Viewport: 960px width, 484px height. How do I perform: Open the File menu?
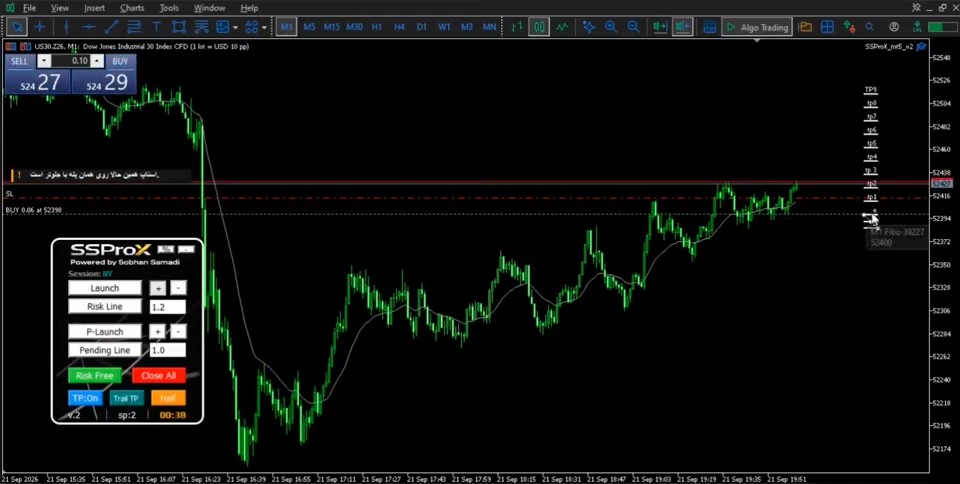29,8
